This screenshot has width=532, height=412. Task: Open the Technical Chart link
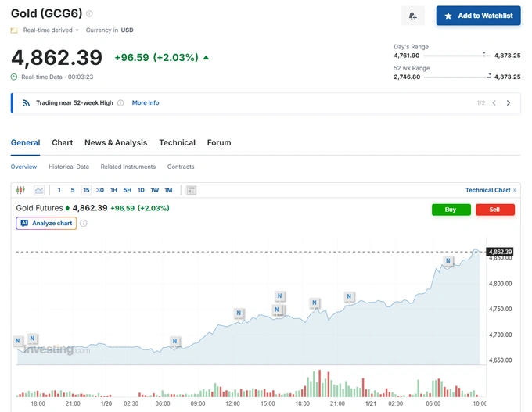click(491, 190)
